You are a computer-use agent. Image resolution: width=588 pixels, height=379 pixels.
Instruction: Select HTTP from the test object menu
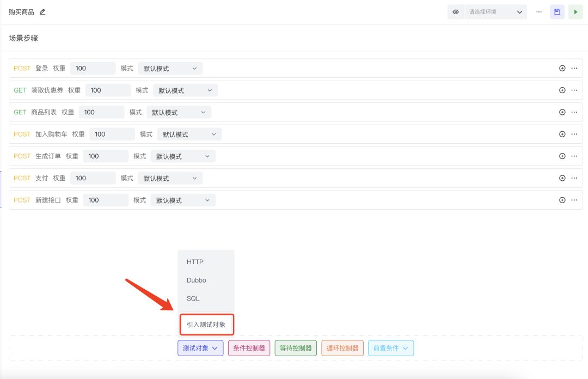click(x=206, y=262)
